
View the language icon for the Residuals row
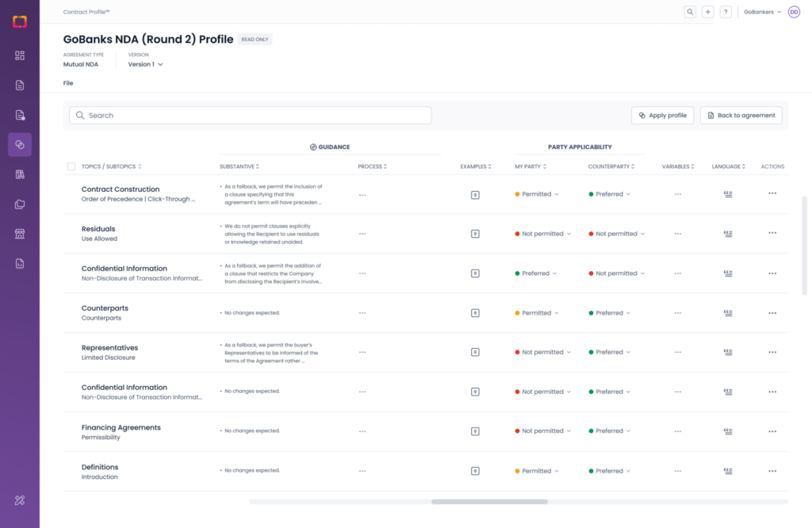[728, 233]
